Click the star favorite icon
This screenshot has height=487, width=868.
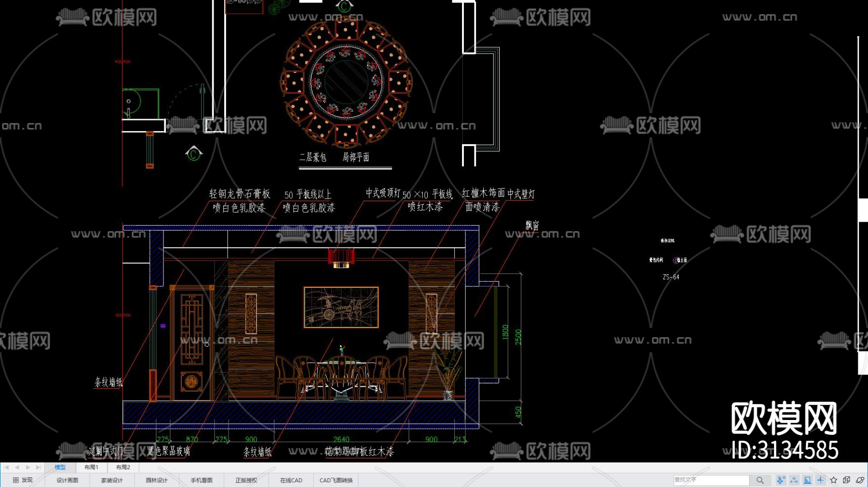[x=833, y=480]
